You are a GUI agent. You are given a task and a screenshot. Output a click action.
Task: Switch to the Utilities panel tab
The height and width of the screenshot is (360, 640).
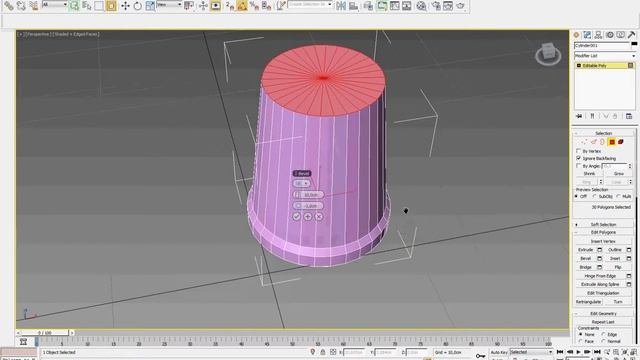(631, 35)
